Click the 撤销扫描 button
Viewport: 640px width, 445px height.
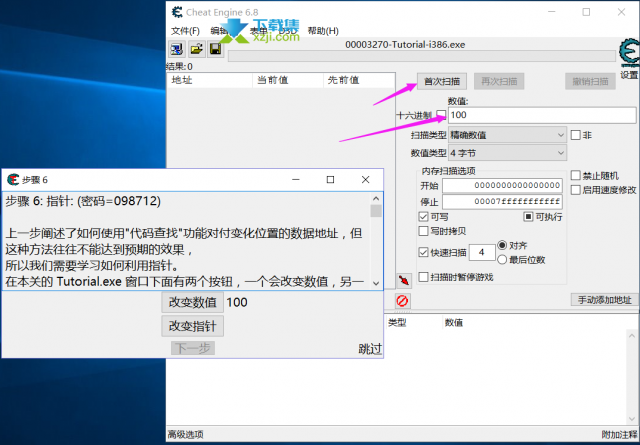(x=590, y=81)
